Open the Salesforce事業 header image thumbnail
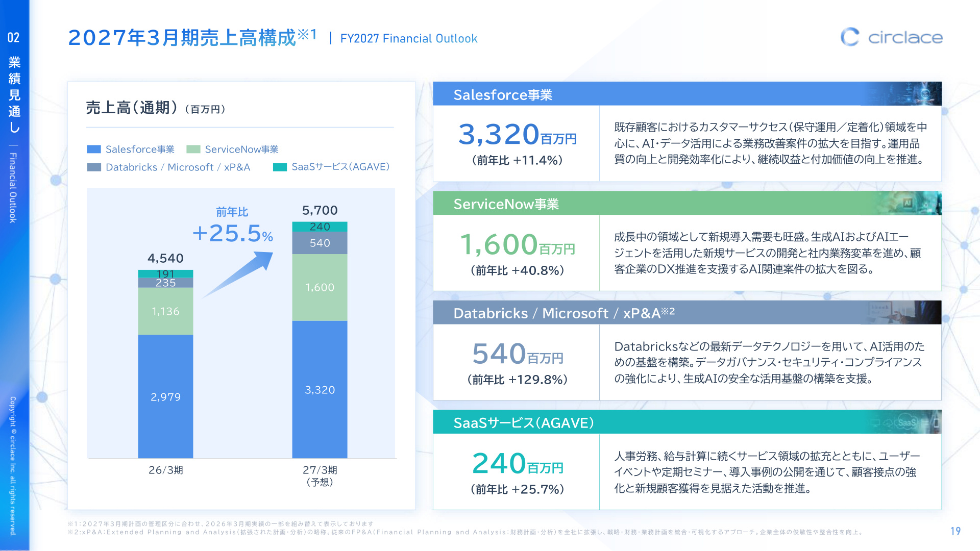This screenshot has width=980, height=551. pyautogui.click(x=901, y=94)
